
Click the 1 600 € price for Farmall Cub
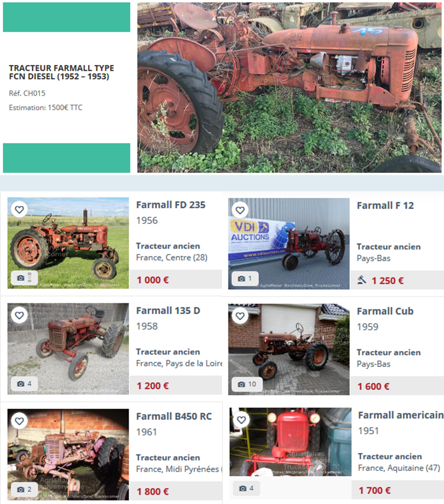(374, 386)
